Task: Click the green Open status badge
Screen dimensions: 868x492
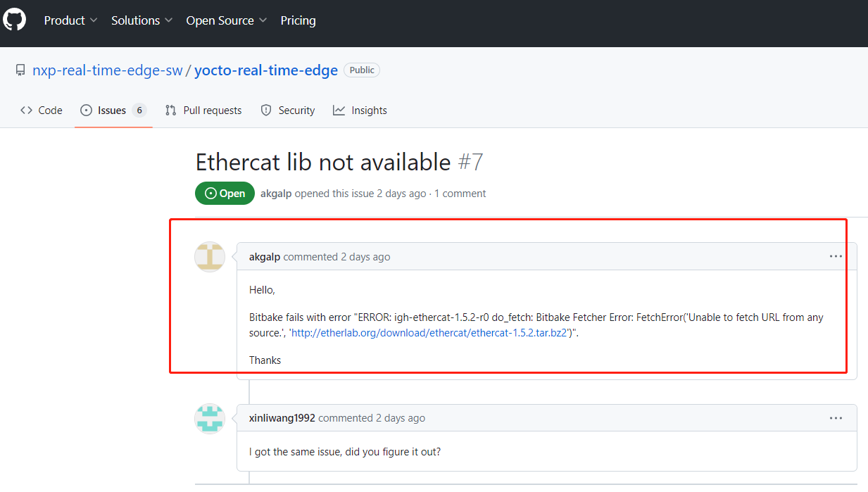Action: 225,194
